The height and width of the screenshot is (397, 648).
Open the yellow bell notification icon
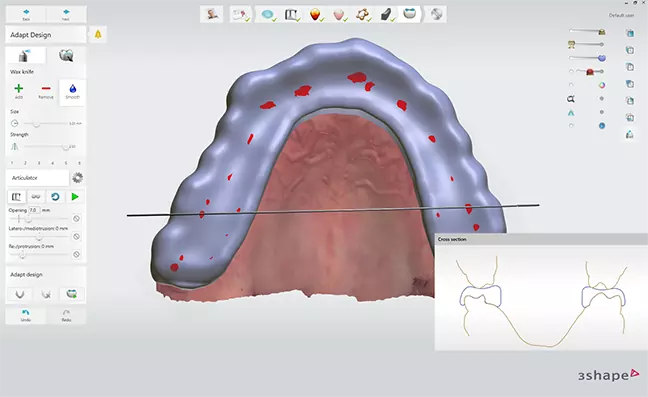pyautogui.click(x=98, y=34)
